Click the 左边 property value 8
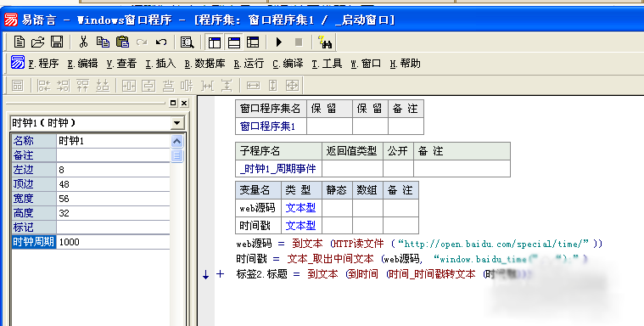 (x=113, y=170)
